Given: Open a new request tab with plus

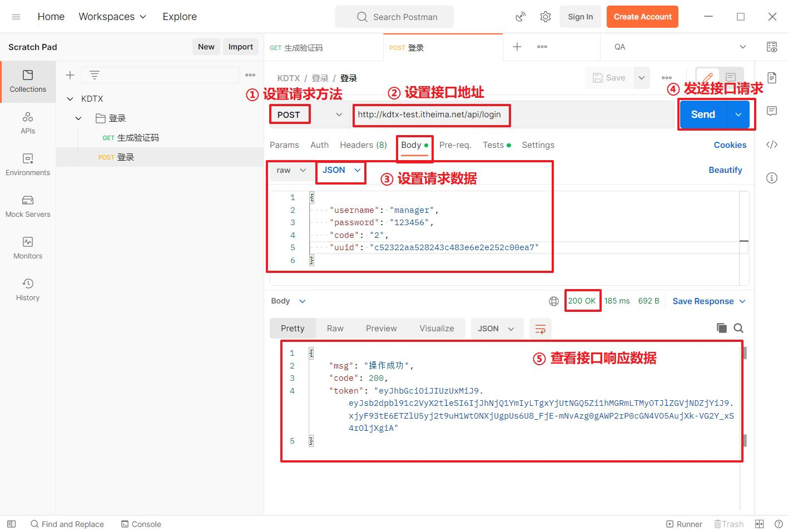Looking at the screenshot, I should 517,47.
